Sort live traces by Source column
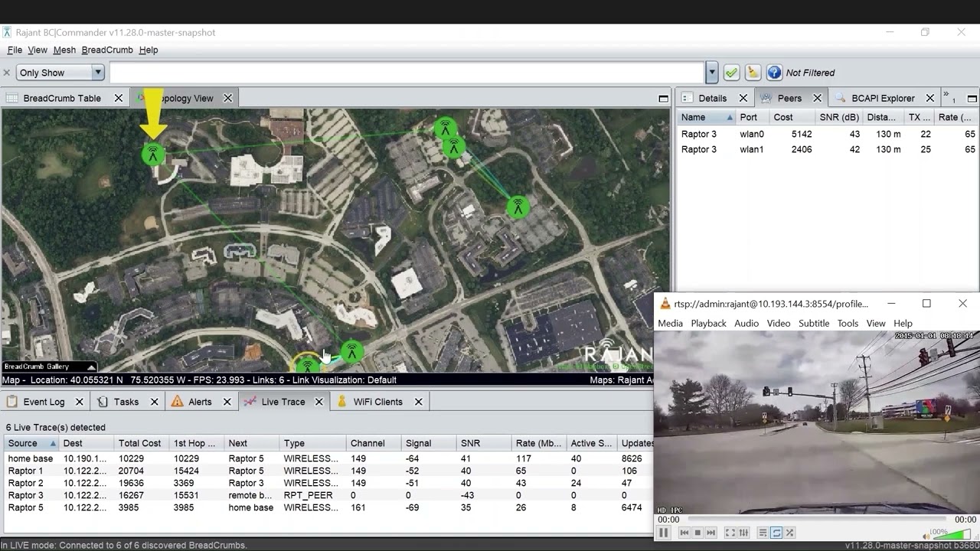This screenshot has height=551, width=980. [31, 443]
